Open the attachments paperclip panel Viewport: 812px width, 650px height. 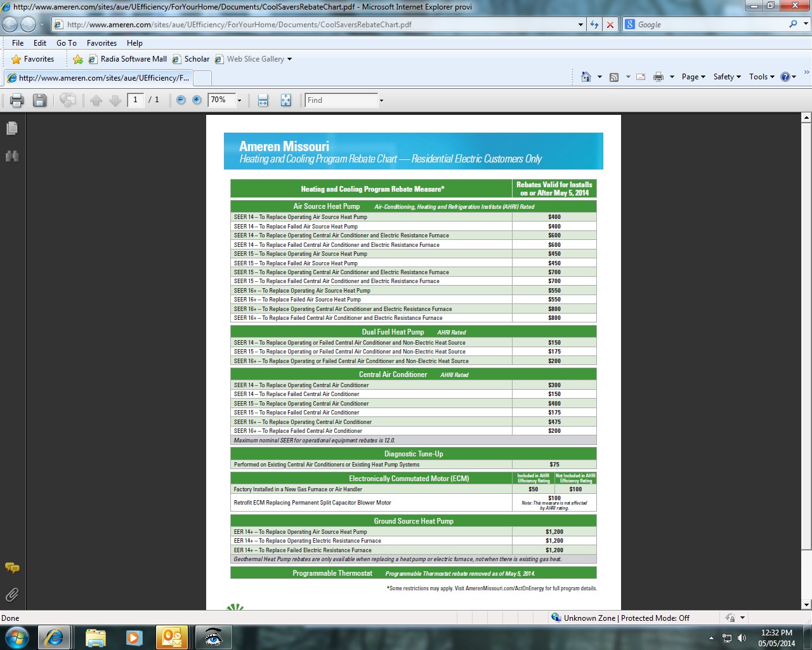(11, 595)
